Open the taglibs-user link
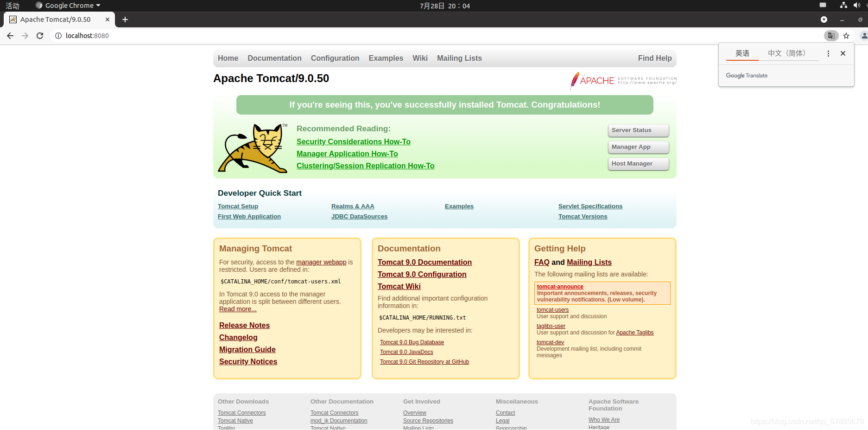Viewport: 868px width, 430px height. pyautogui.click(x=551, y=326)
